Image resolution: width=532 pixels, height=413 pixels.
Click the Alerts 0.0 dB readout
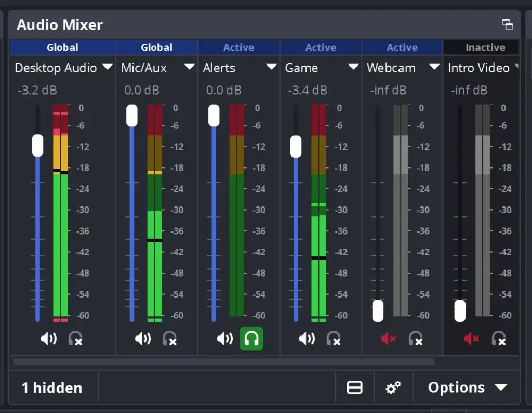click(224, 90)
